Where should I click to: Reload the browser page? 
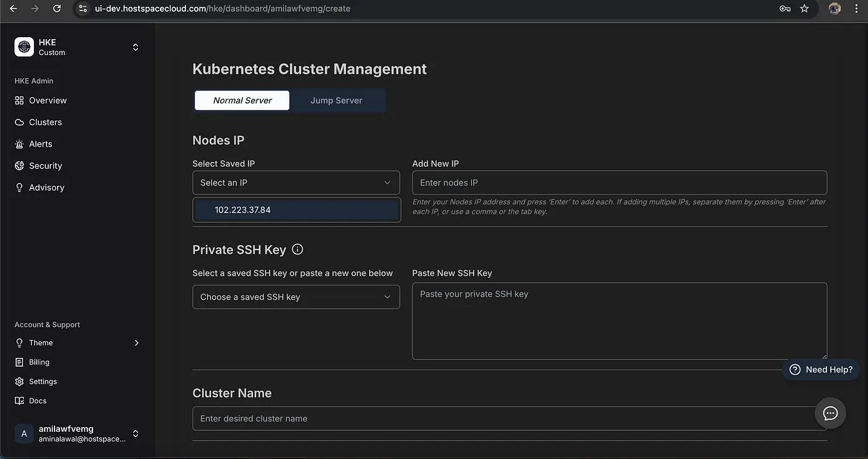(x=57, y=9)
